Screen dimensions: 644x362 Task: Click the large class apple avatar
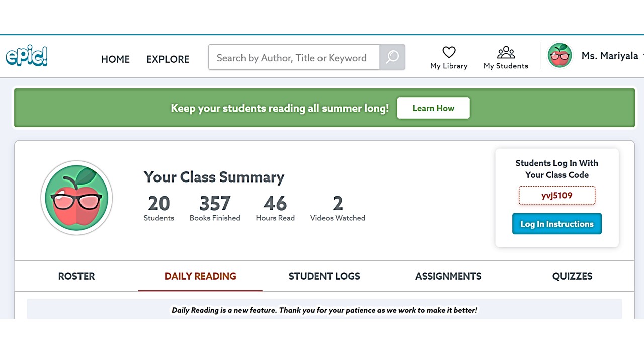click(76, 198)
